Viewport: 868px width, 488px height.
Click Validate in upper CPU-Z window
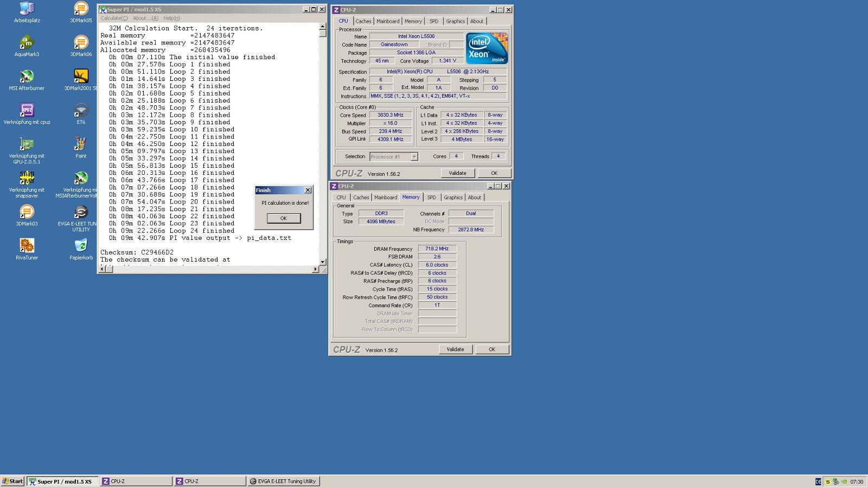457,173
